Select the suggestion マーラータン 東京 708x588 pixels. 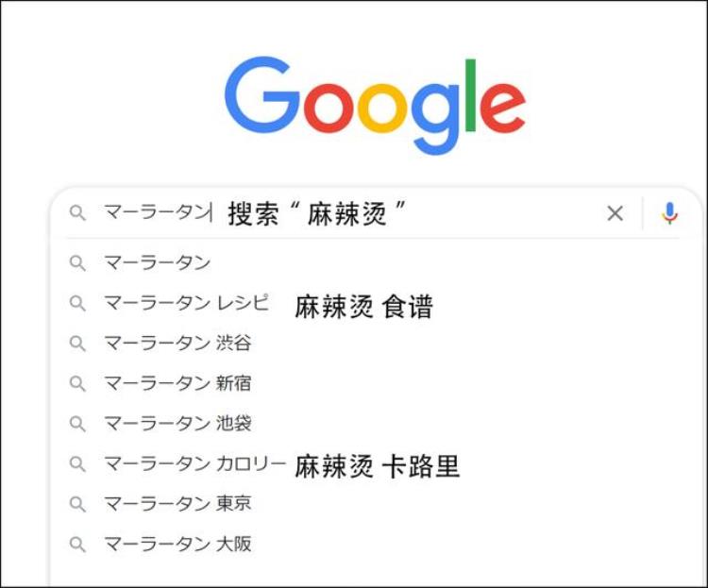point(177,504)
